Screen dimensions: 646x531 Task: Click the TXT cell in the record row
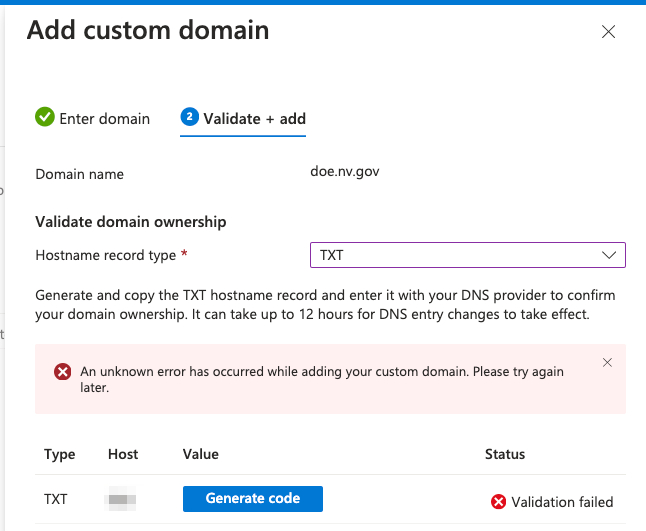click(57, 498)
